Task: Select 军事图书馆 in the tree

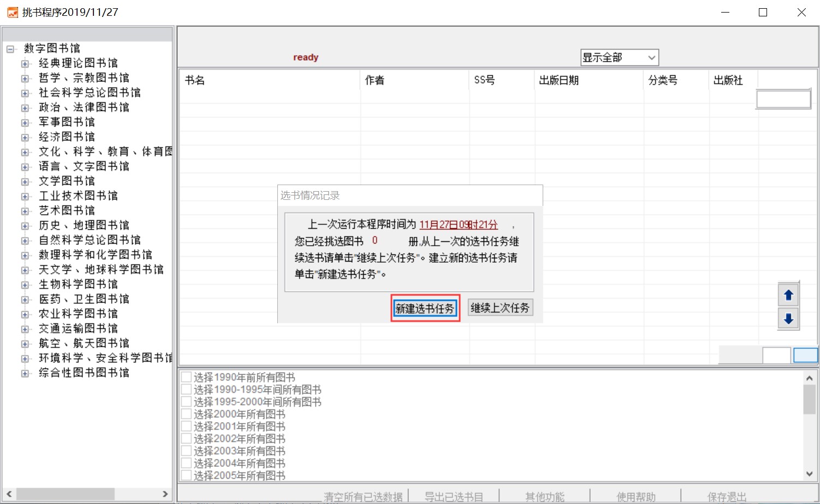Action: point(67,122)
